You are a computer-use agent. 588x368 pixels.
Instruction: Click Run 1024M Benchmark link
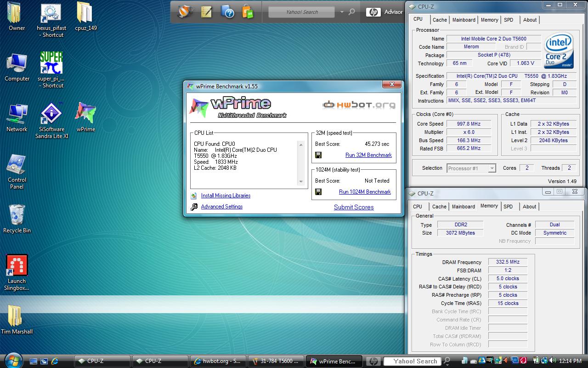pos(365,192)
